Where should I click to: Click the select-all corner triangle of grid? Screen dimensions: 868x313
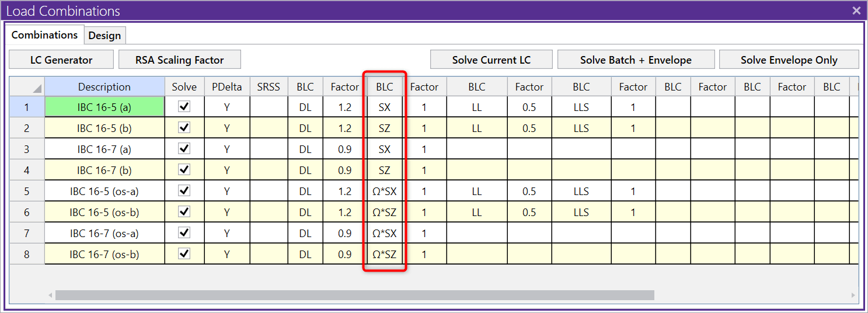[x=37, y=88]
